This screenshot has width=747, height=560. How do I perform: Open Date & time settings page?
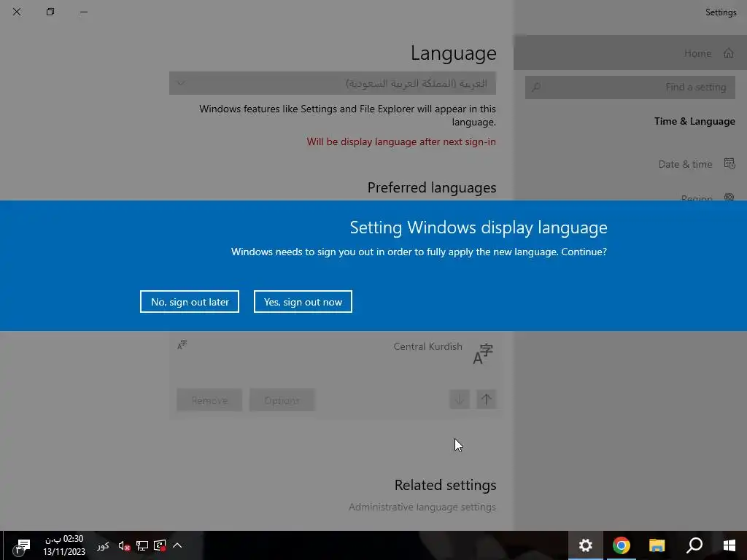[697, 164]
